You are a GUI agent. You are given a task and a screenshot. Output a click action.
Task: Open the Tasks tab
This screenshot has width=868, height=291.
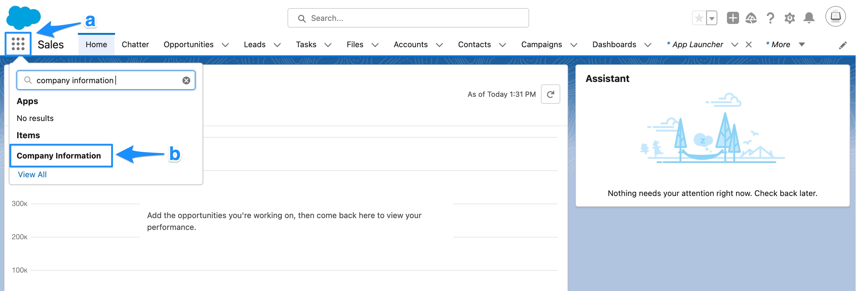pos(306,44)
